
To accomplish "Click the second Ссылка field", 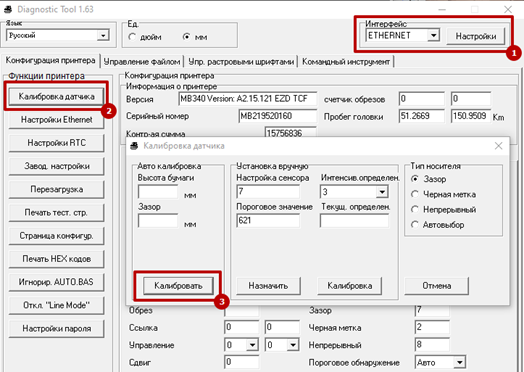I will click(282, 327).
